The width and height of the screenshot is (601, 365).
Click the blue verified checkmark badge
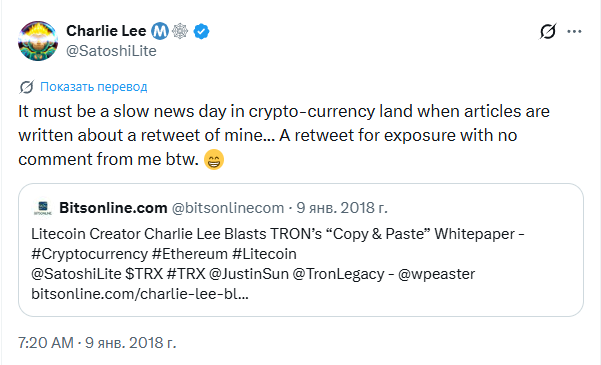pos(201,31)
